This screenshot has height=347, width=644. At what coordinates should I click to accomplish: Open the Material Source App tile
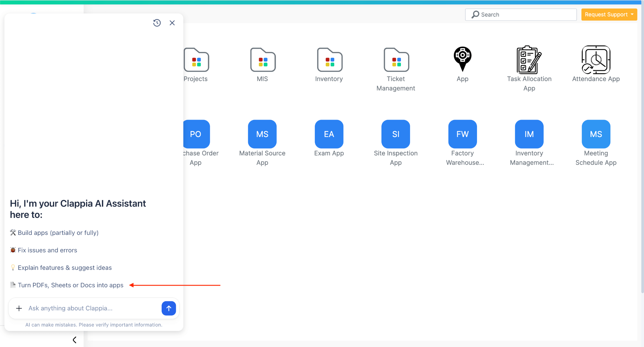click(262, 134)
